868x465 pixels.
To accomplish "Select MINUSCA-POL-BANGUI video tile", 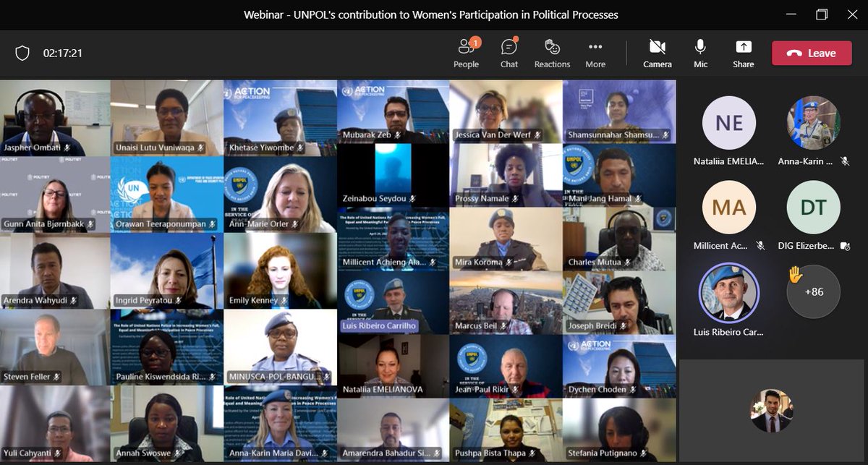I will point(281,348).
